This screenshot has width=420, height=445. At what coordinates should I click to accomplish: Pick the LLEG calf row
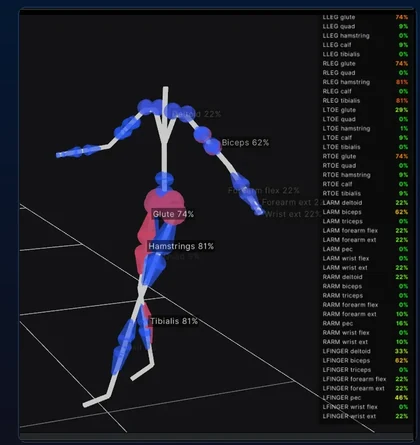pyautogui.click(x=365, y=45)
